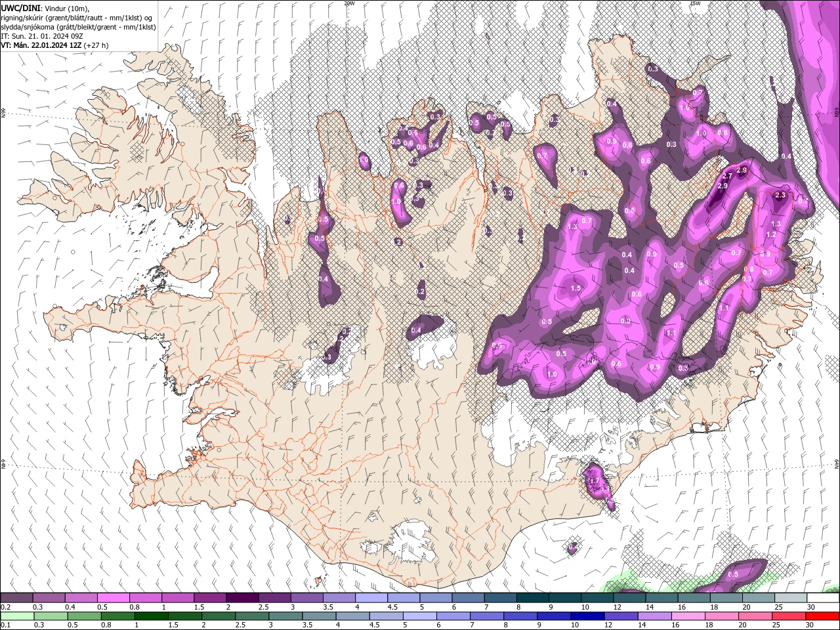The width and height of the screenshot is (840, 630).
Task: Click upper scale swatch between 6 and 7
Action: (468, 598)
